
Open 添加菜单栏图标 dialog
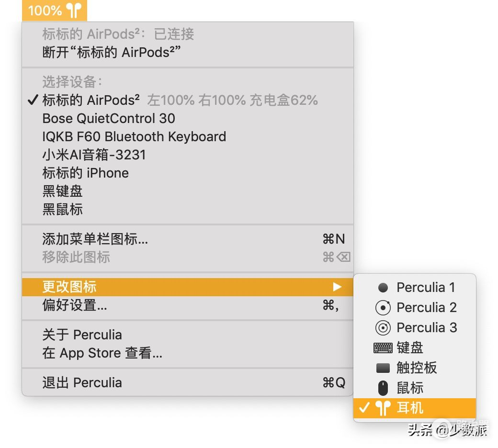[x=95, y=239]
